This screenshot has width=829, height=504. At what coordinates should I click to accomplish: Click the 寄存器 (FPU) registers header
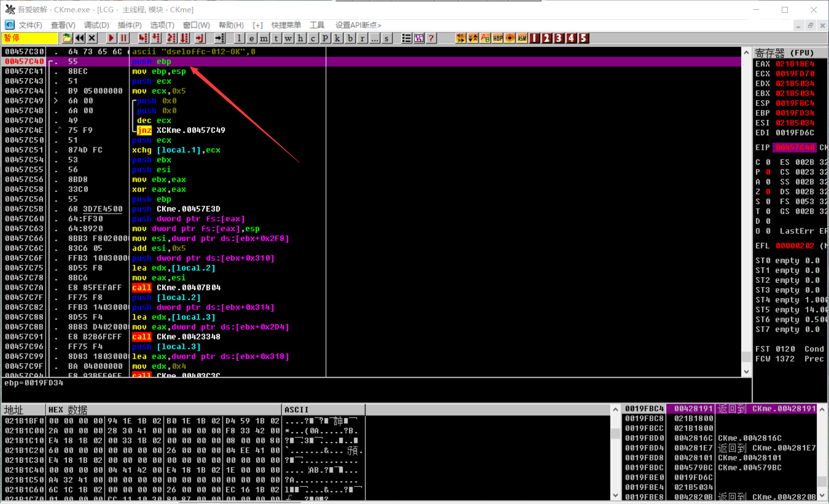790,53
